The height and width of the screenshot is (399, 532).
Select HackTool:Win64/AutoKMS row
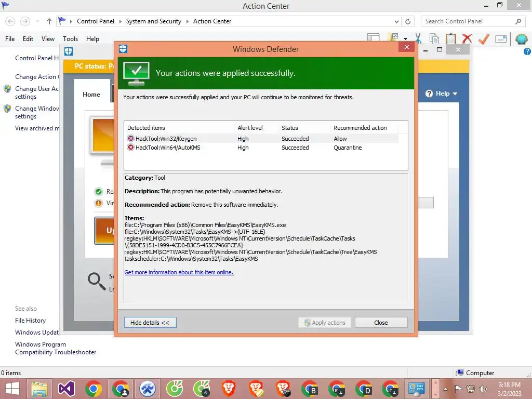click(x=261, y=148)
